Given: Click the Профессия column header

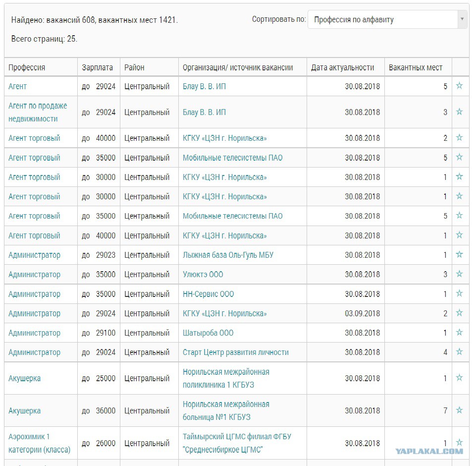Looking at the screenshot, I should (x=27, y=67).
